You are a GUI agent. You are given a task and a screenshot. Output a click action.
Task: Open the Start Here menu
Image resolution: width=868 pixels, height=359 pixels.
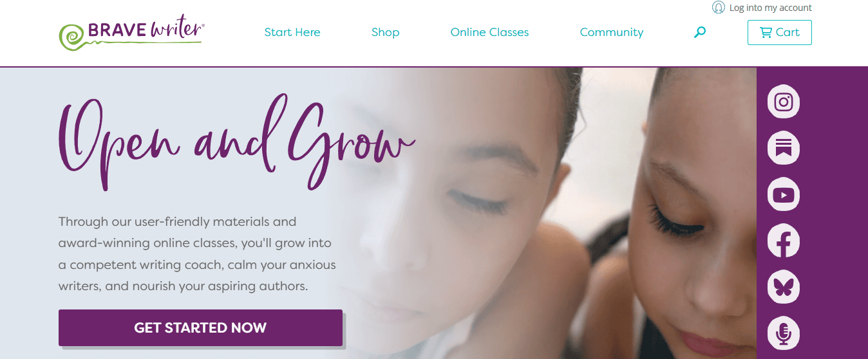(x=292, y=32)
